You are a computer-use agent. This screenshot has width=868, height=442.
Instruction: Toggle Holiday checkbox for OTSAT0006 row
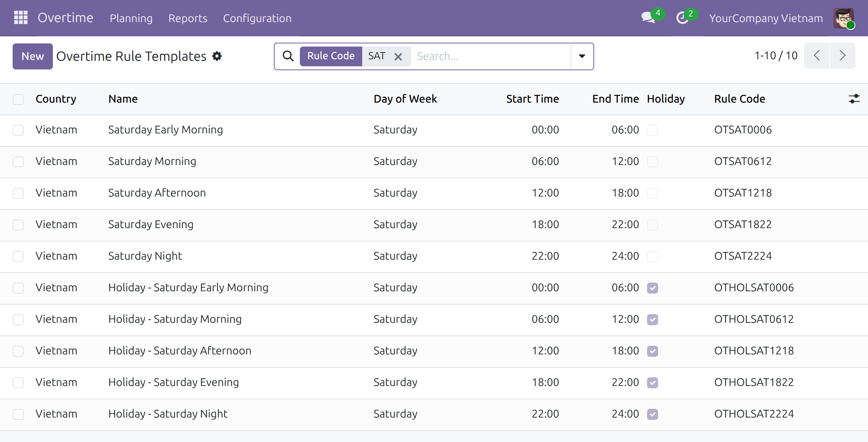click(653, 130)
